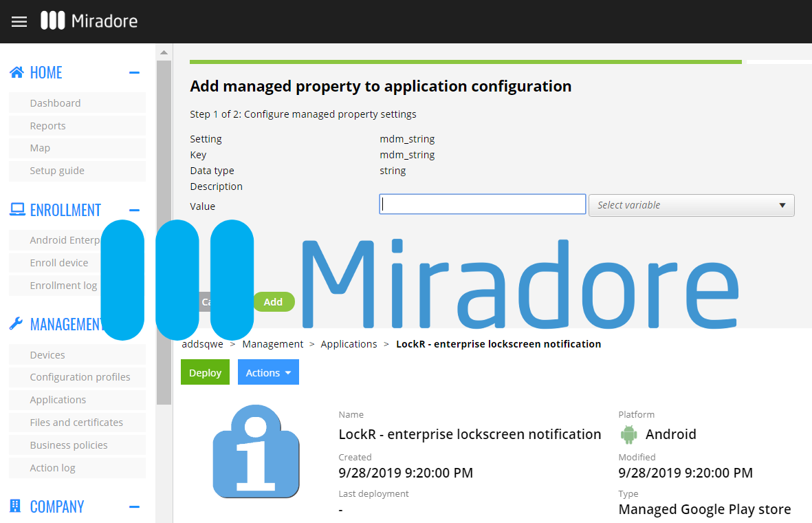Open the hamburger menu icon
Viewport: 812px width, 523px height.
pyautogui.click(x=19, y=21)
